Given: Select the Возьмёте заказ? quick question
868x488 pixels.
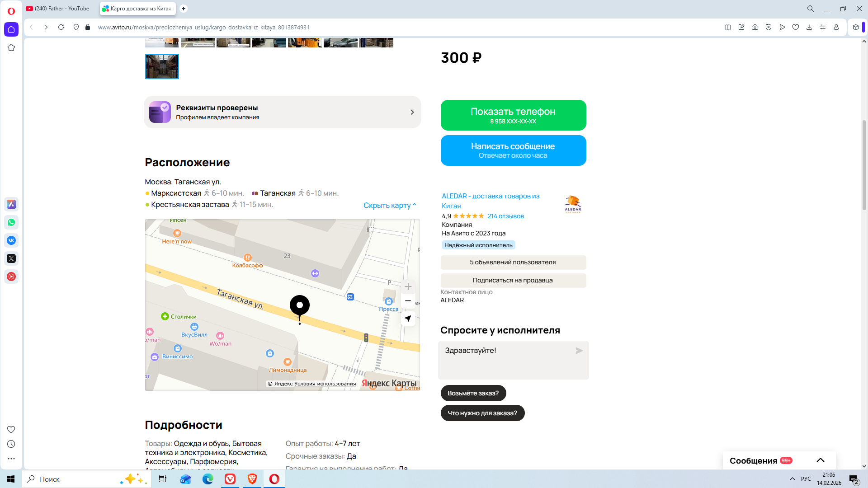Looking at the screenshot, I should [473, 393].
